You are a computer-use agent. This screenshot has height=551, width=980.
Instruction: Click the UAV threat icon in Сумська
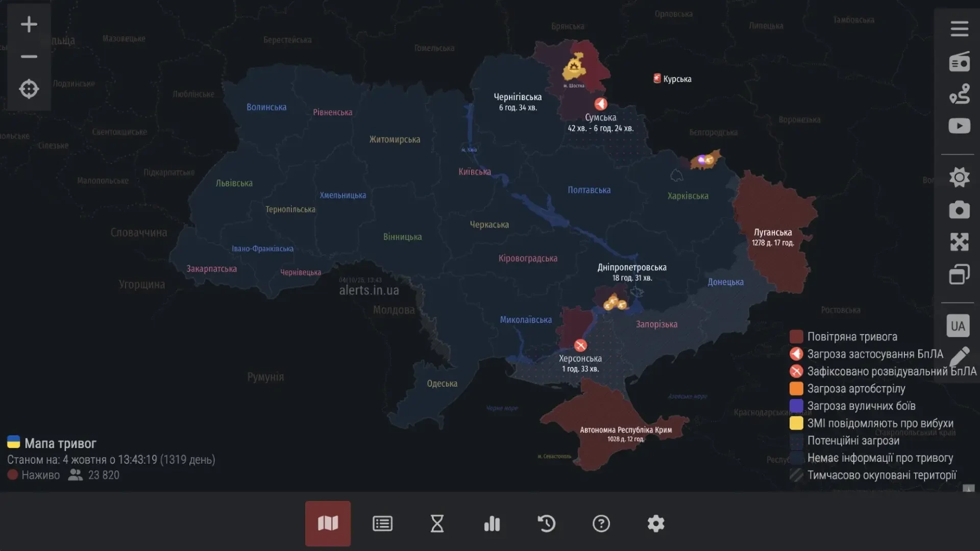601,104
